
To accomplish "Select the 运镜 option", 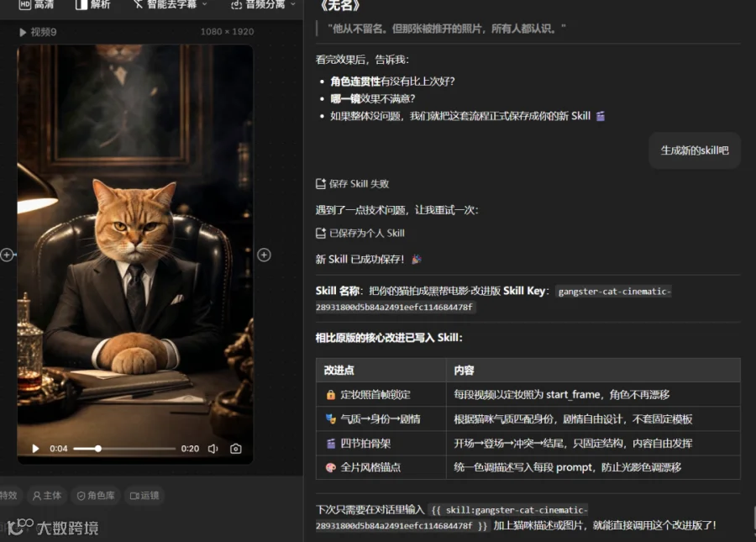I will 144,495.
